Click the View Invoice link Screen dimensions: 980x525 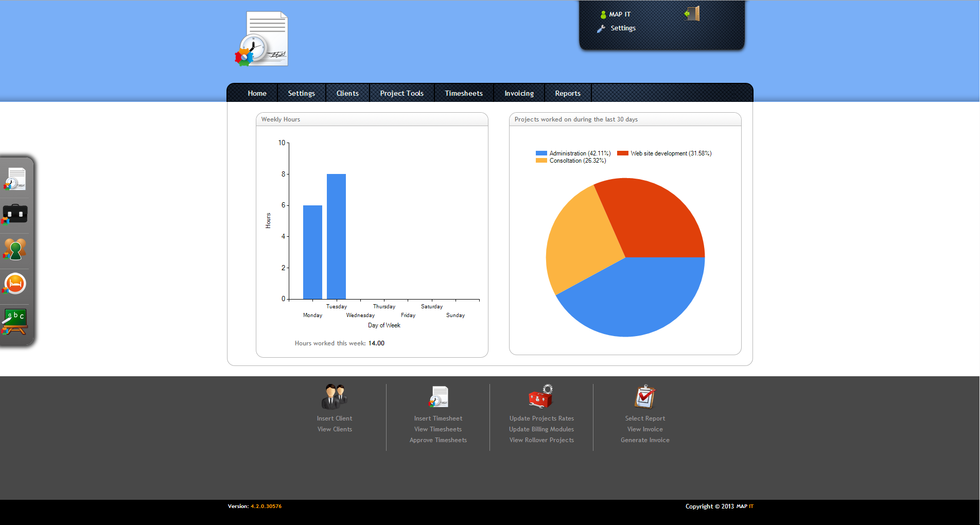pos(645,429)
